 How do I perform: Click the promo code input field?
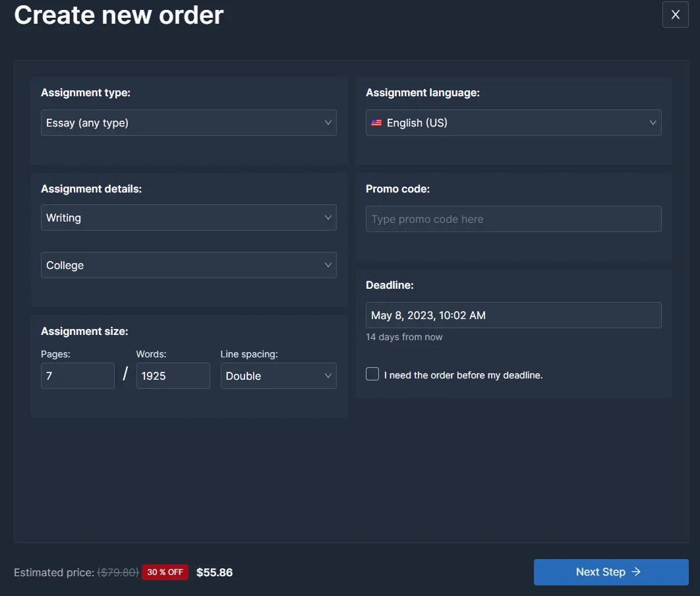(513, 218)
